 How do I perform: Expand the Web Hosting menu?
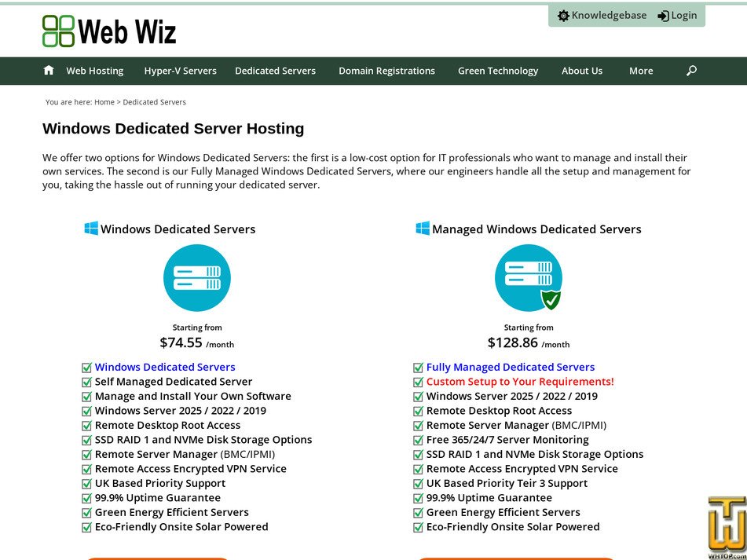tap(94, 71)
